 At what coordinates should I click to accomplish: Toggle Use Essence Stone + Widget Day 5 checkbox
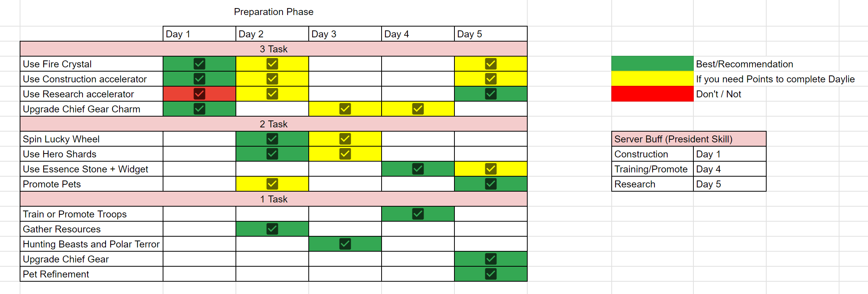[x=491, y=169]
